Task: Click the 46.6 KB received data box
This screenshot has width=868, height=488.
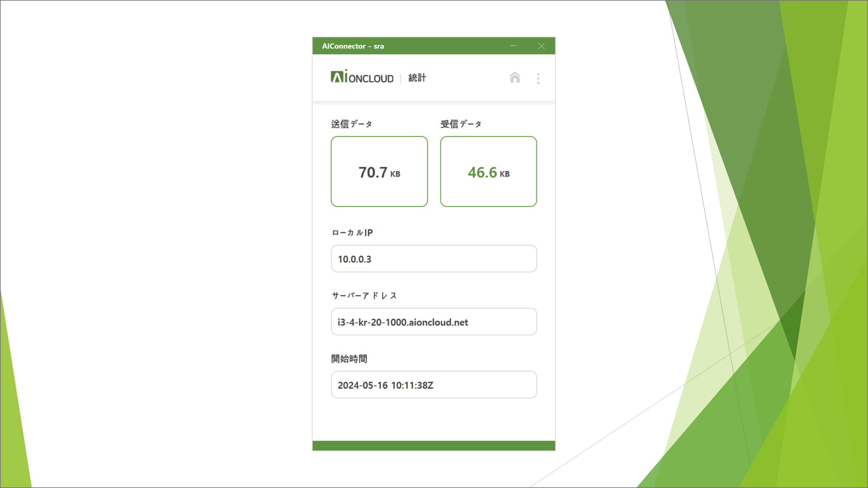Action: [x=488, y=171]
